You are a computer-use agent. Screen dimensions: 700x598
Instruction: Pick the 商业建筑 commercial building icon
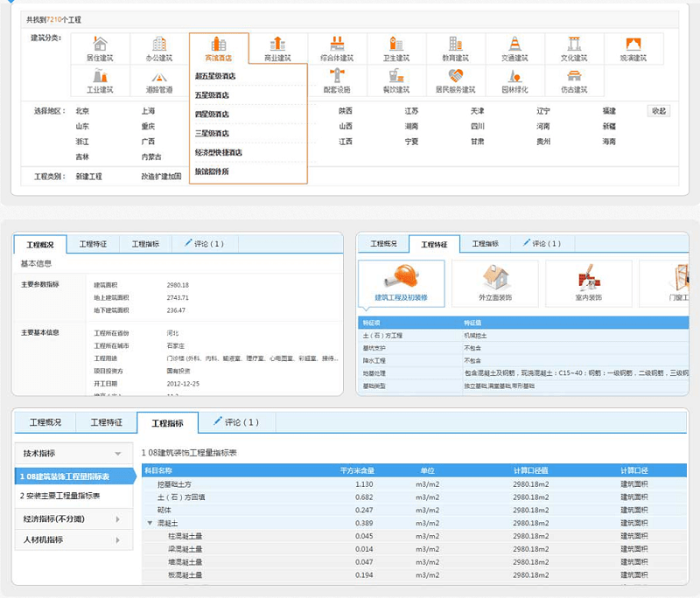(x=277, y=44)
